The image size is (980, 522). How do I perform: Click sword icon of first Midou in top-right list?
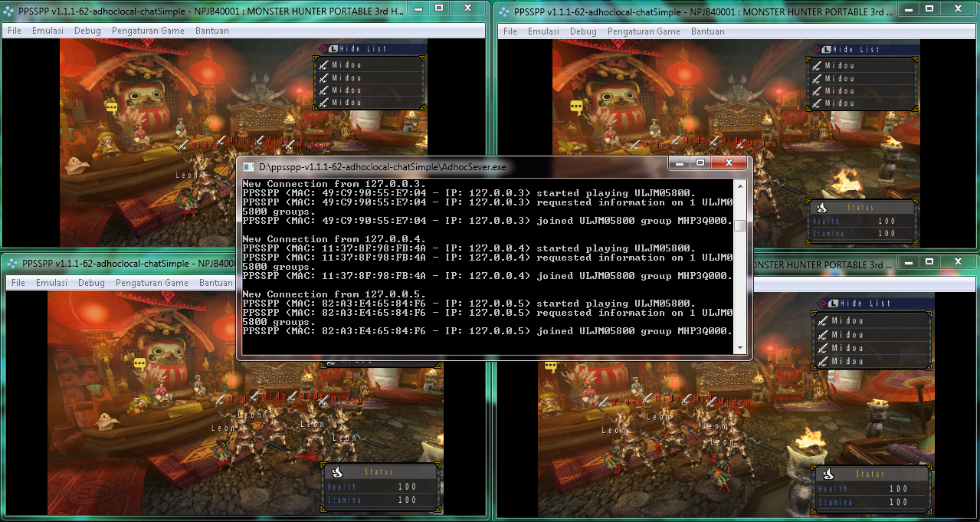[x=818, y=66]
